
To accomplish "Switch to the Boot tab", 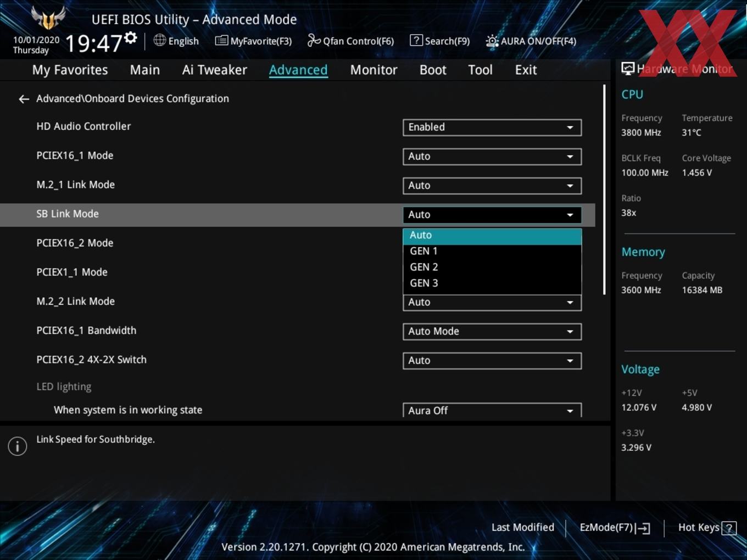I will [x=433, y=70].
